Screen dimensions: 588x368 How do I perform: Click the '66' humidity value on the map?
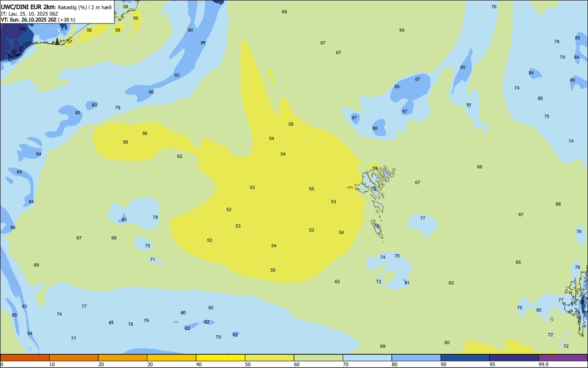click(480, 167)
